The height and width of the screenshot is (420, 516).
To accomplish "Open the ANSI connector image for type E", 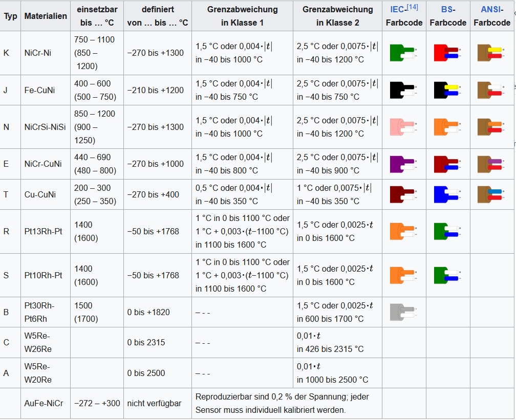I will [x=491, y=164].
